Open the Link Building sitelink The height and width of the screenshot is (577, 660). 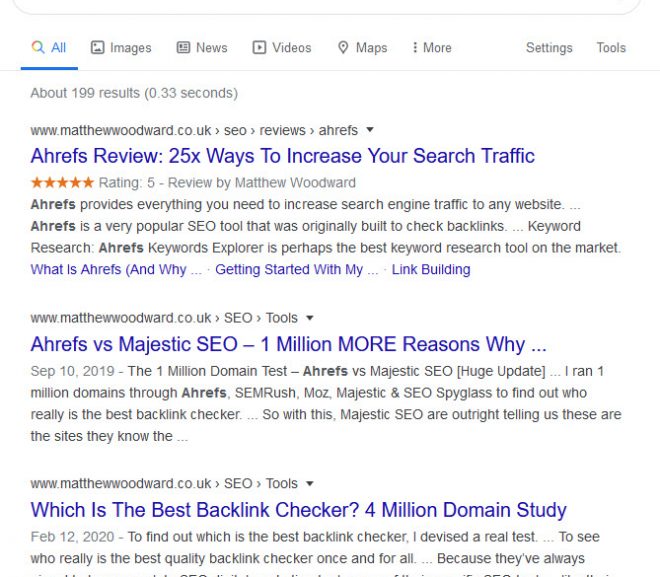[431, 269]
